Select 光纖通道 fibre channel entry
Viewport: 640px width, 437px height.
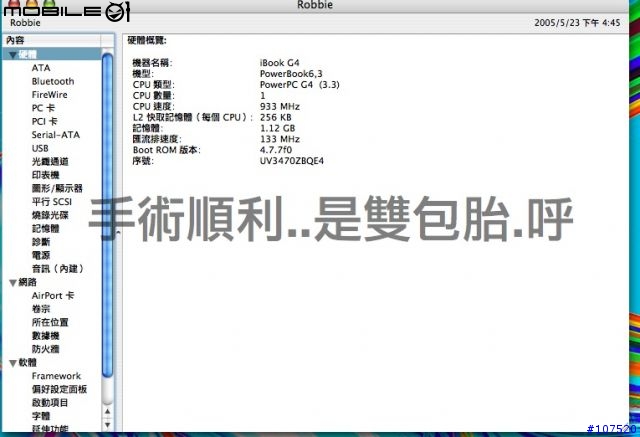pyautogui.click(x=50, y=162)
